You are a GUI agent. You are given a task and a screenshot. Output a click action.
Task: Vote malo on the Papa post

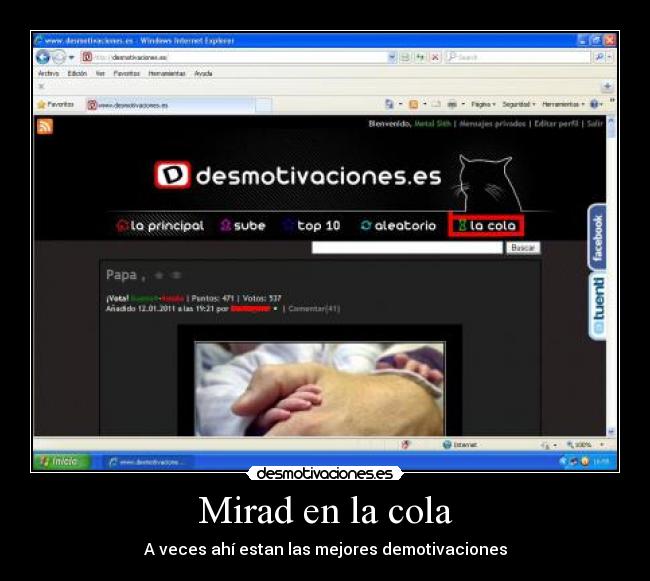[x=172, y=298]
